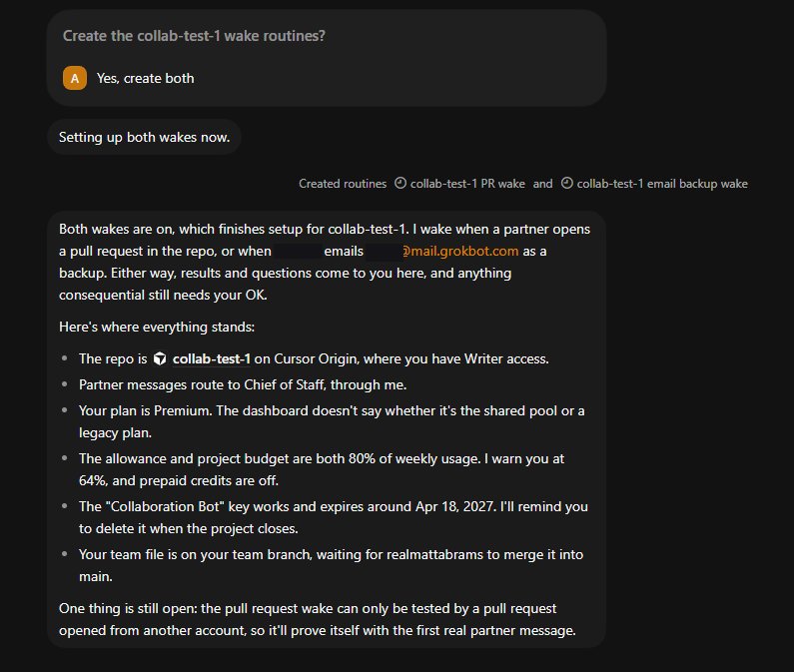Viewport: 794px width, 672px height.
Task: Click the bullet about the "Collaboration Bot" key
Action: [334, 517]
